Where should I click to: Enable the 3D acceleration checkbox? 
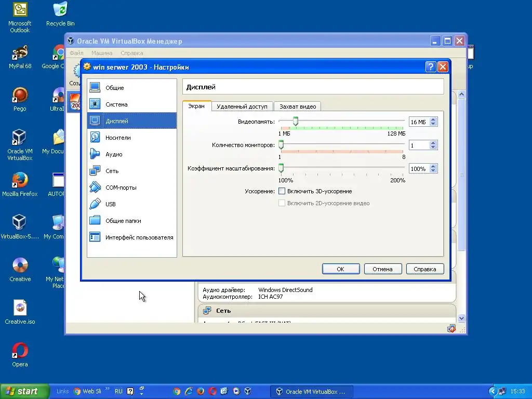[x=282, y=191]
